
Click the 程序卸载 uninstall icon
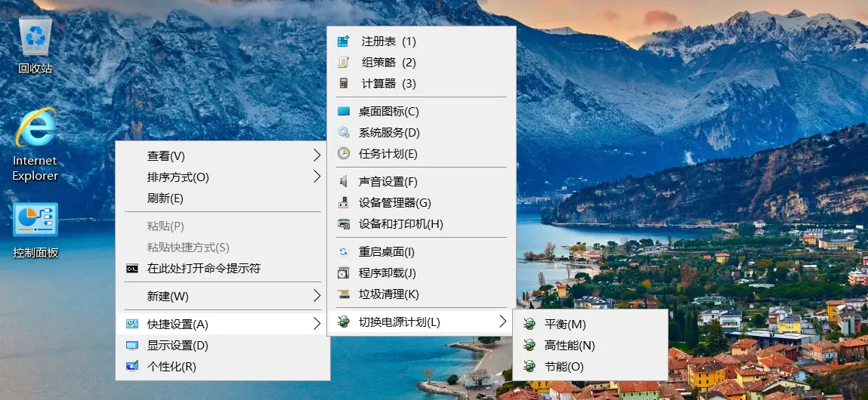[x=344, y=272]
